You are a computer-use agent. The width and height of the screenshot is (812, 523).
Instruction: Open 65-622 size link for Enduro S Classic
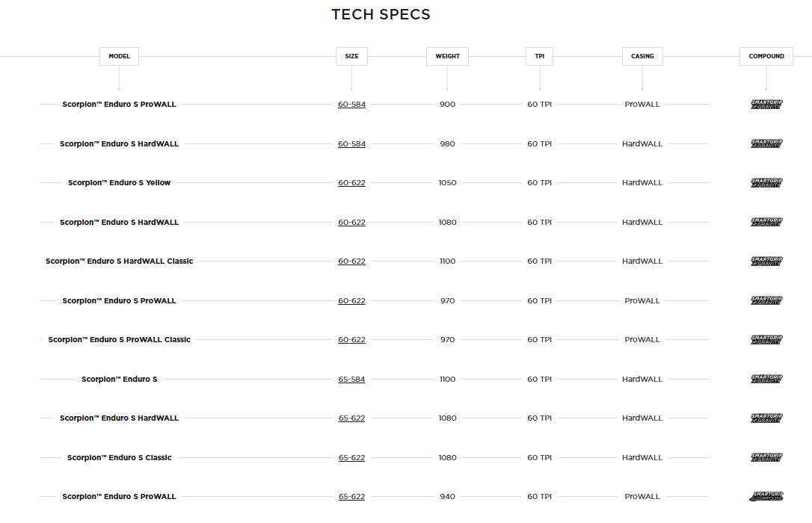coord(351,458)
